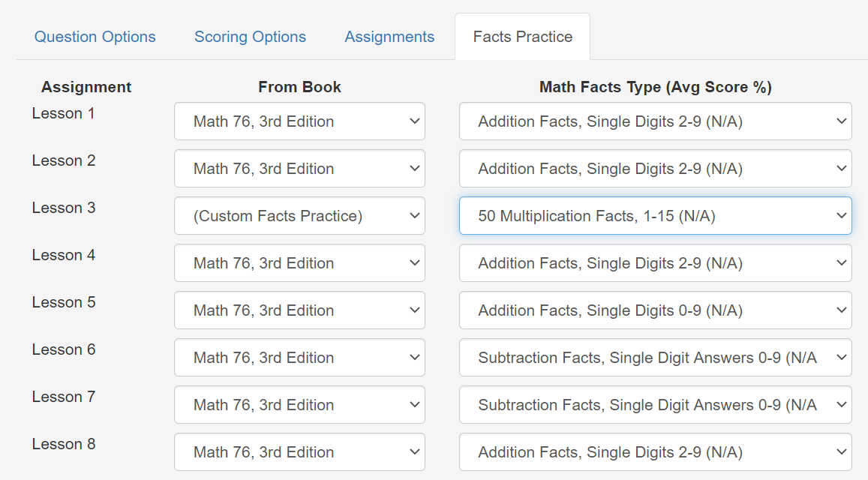Open Lesson 7 Subtraction Facts dropdown
868x480 pixels.
[x=656, y=405]
